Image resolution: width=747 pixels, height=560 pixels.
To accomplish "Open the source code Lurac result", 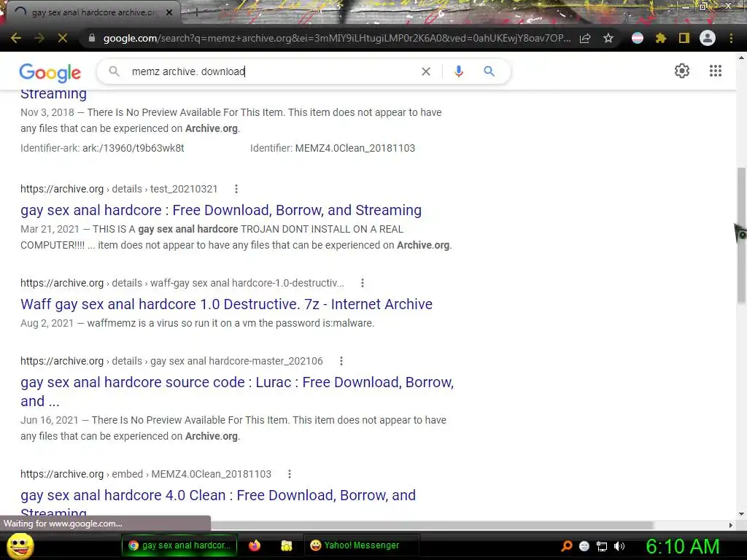I will (x=237, y=392).
